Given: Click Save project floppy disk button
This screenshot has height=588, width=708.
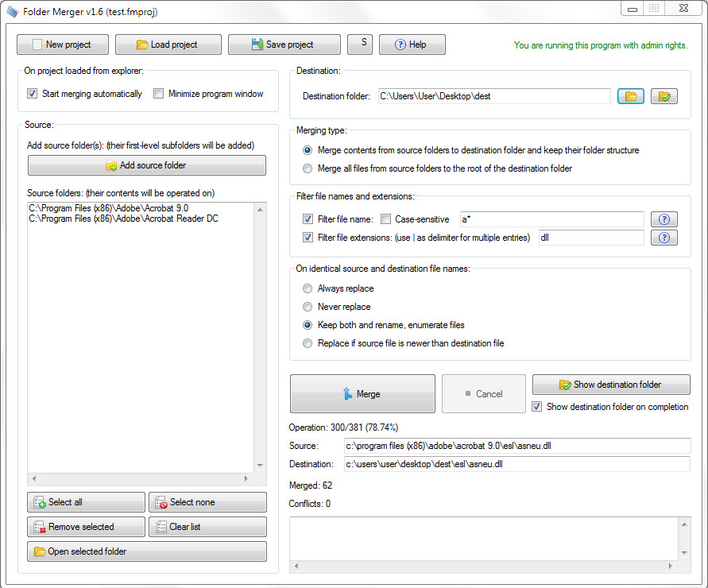Looking at the screenshot, I should tap(284, 44).
